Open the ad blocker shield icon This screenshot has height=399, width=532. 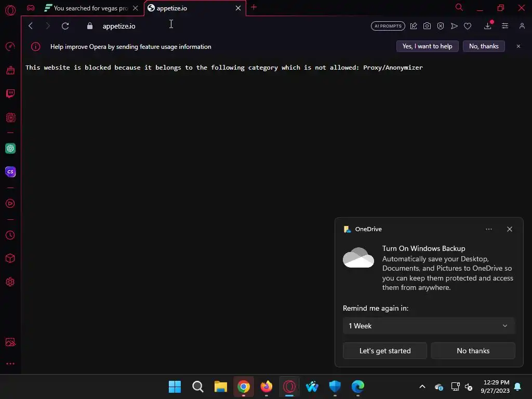pos(441,26)
